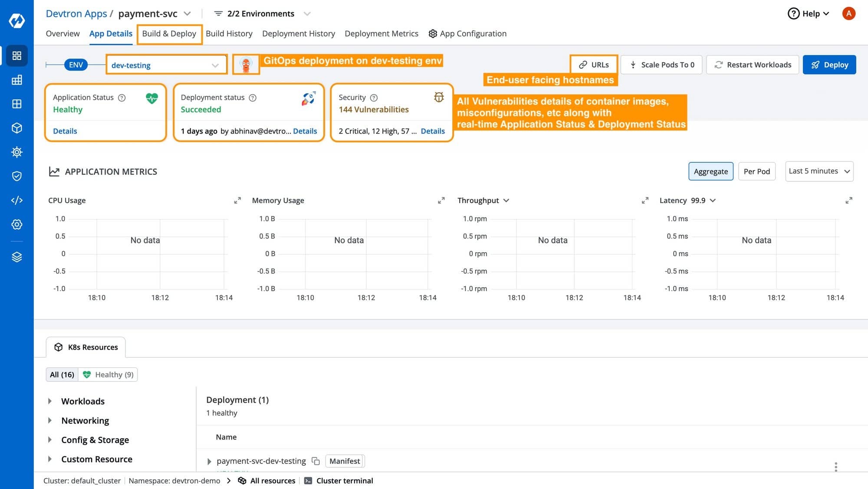Click the deployment rocket icon in status card
The height and width of the screenshot is (489, 868).
click(309, 98)
